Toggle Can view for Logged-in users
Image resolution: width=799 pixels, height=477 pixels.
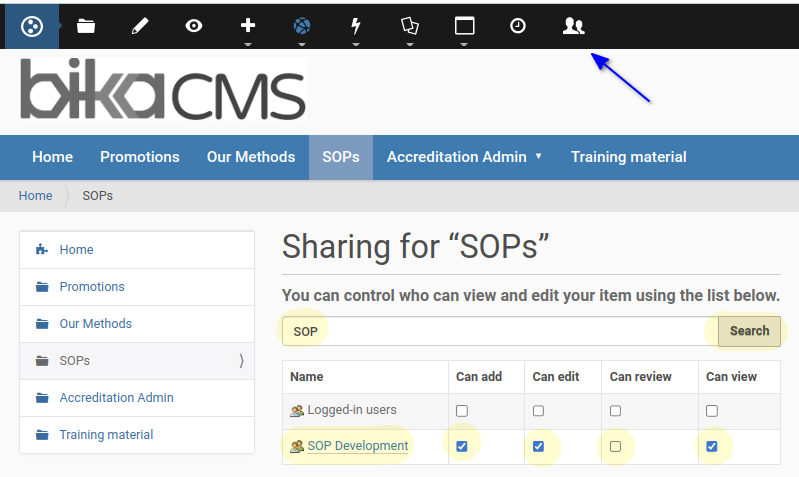(712, 410)
